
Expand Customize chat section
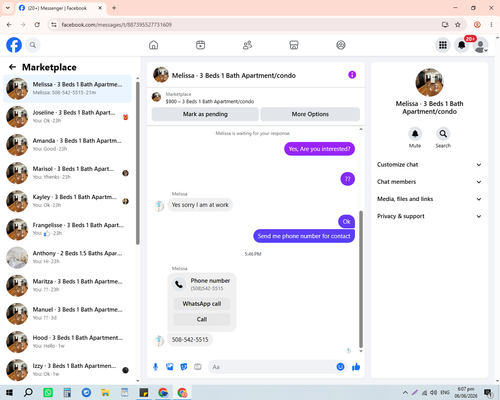tap(429, 165)
